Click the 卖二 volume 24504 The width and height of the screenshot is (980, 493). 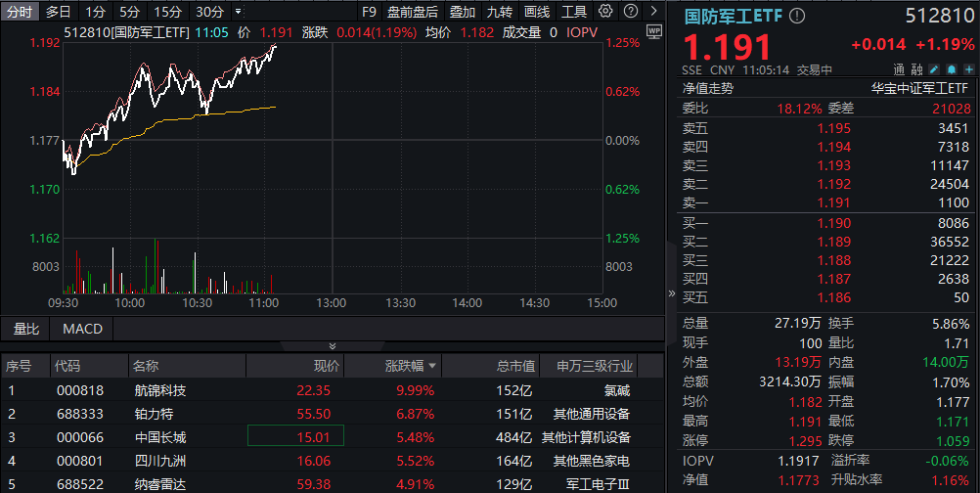click(950, 184)
